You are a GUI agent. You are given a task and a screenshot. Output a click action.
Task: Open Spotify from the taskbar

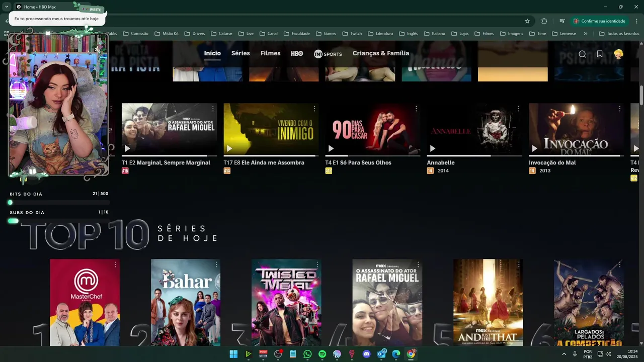pyautogui.click(x=322, y=354)
